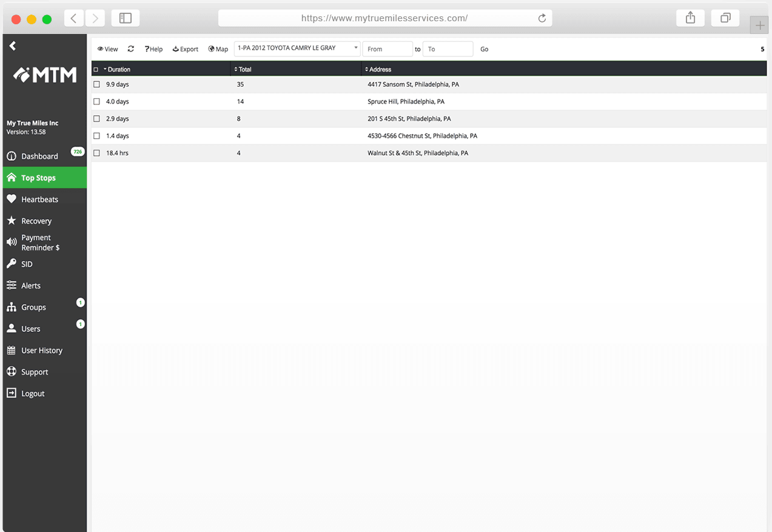
Task: Sort by Address column
Action: click(x=378, y=69)
